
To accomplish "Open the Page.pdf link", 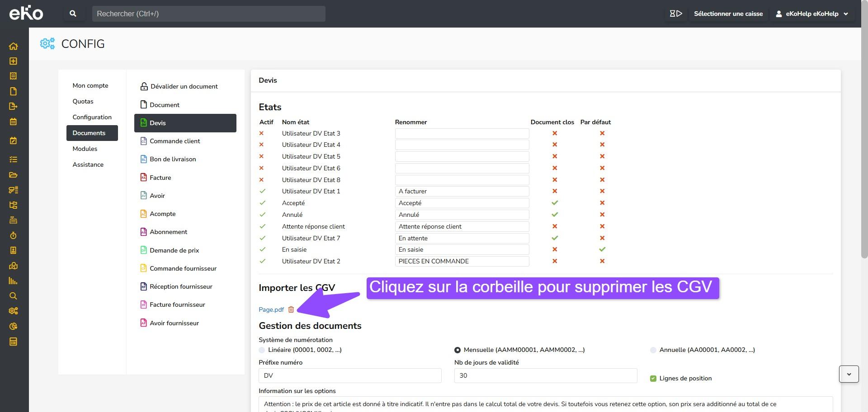I will [271, 309].
